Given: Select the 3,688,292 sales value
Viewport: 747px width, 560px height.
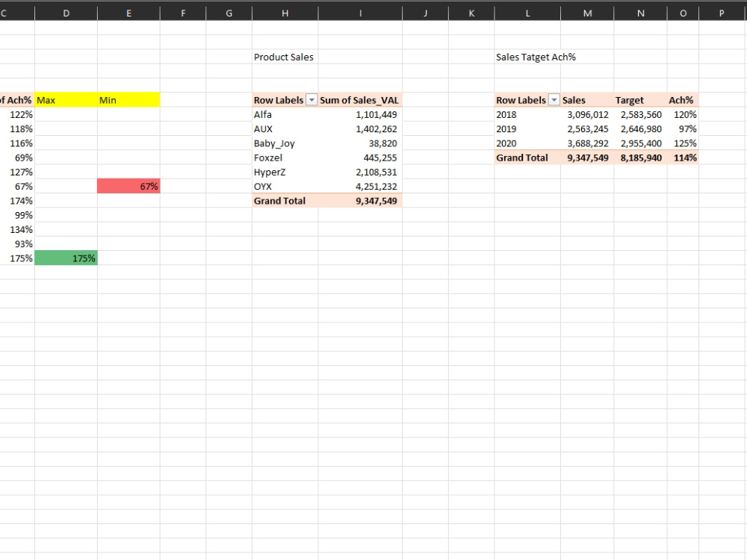Looking at the screenshot, I should [588, 143].
